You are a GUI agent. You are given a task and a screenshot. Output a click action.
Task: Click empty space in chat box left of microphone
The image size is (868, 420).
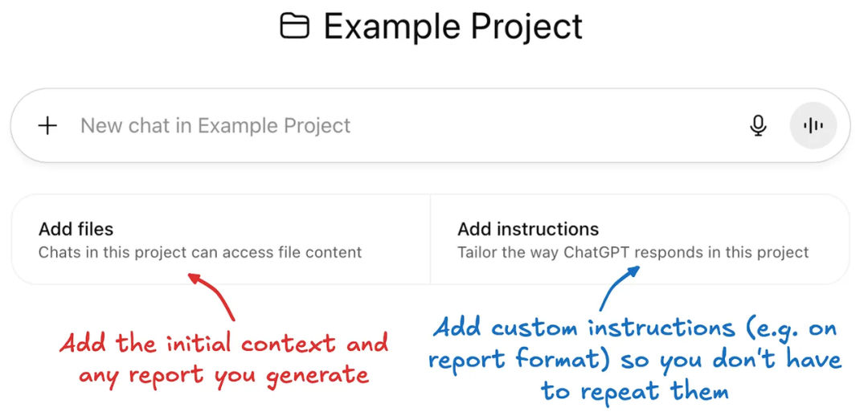548,125
